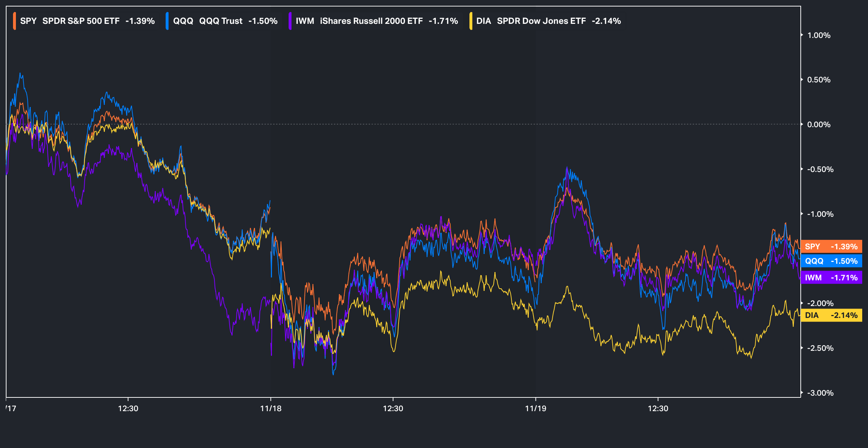Click the orange SPY -1.39% axis price tag
This screenshot has height=448, width=868.
coord(831,246)
